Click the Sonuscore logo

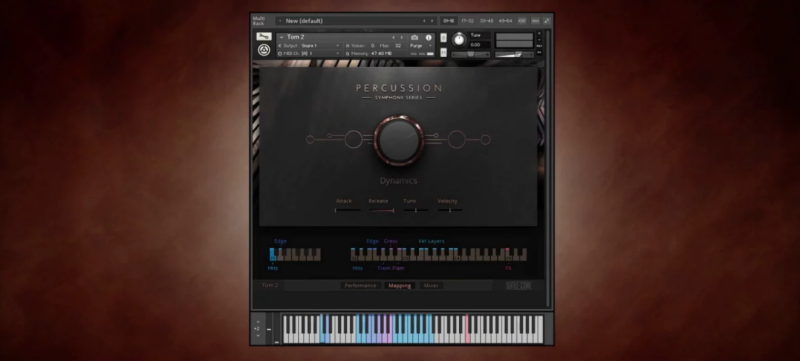pos(518,286)
